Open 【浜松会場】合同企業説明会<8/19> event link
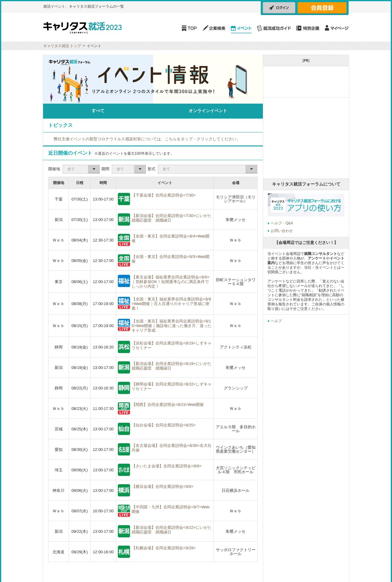The height and width of the screenshot is (582, 392). [x=172, y=345]
